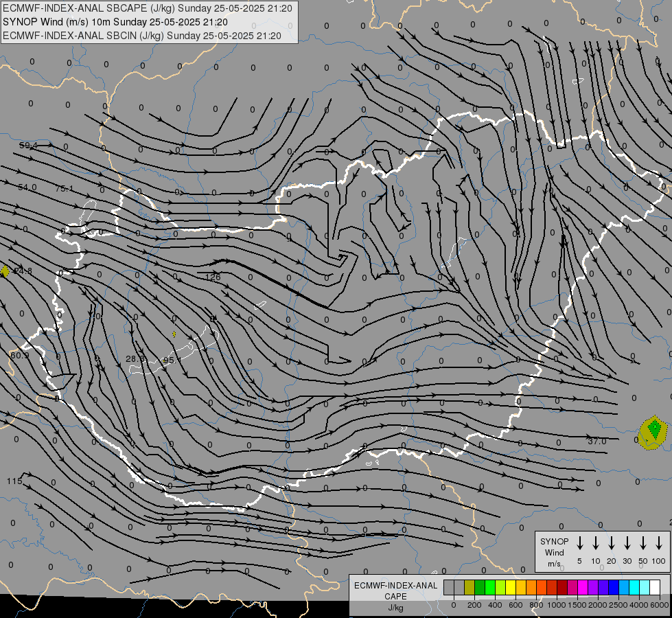Click the 'J/kg' unit label in the color legend
Image resolution: width=672 pixels, height=618 pixels.
point(395,608)
